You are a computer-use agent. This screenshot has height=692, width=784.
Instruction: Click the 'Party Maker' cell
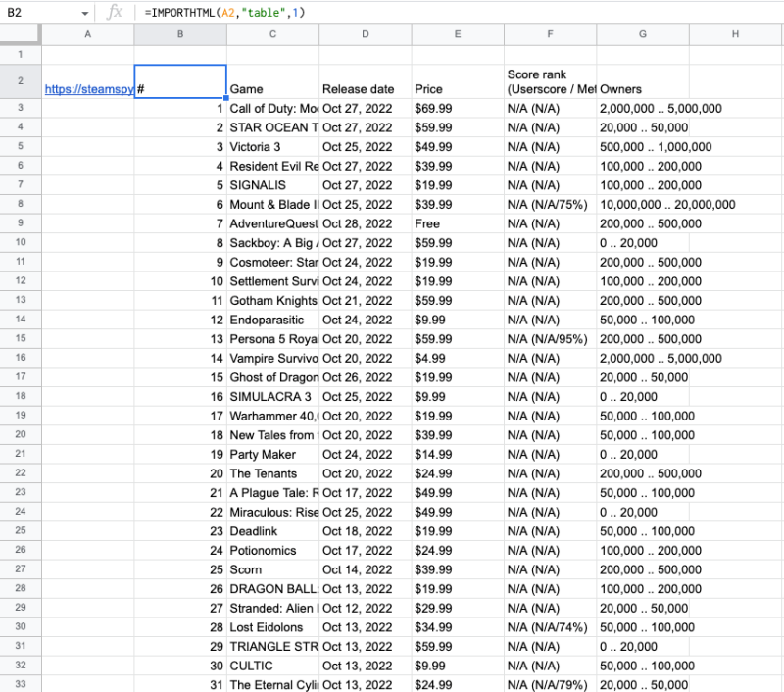click(272, 455)
